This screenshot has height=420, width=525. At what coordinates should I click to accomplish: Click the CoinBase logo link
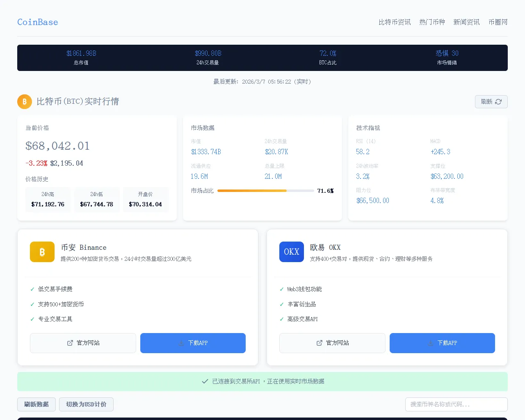tap(38, 22)
